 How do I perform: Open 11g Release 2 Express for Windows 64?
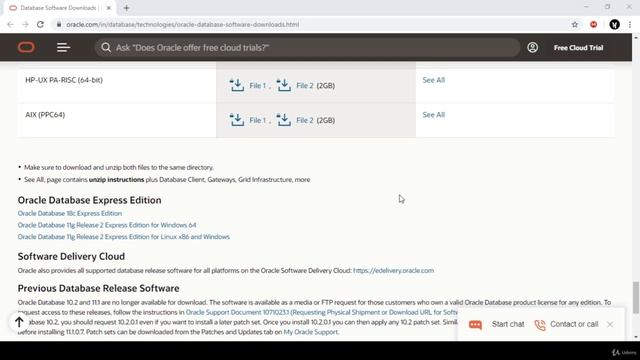[107, 225]
